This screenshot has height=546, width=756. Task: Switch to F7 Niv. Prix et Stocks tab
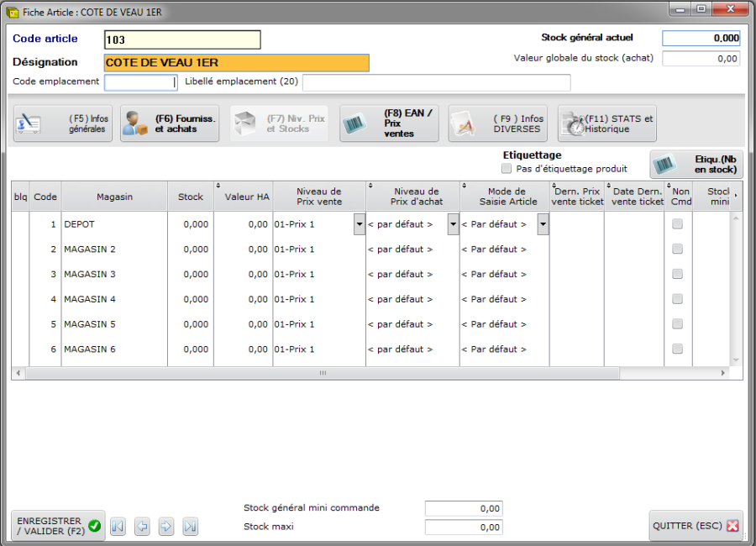280,123
